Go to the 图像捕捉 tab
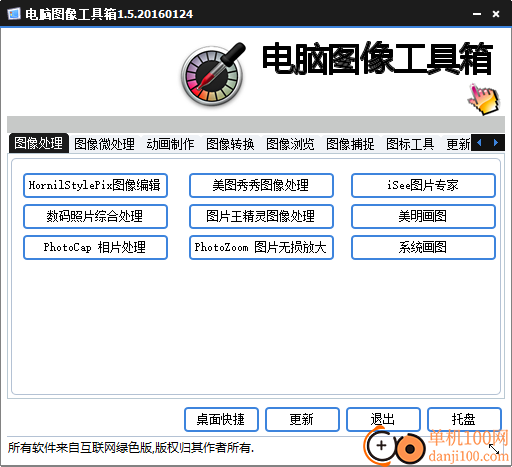 (350, 144)
